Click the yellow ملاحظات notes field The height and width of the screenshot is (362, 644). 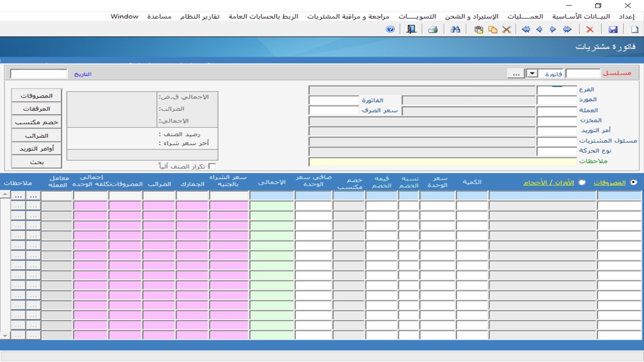tap(442, 162)
